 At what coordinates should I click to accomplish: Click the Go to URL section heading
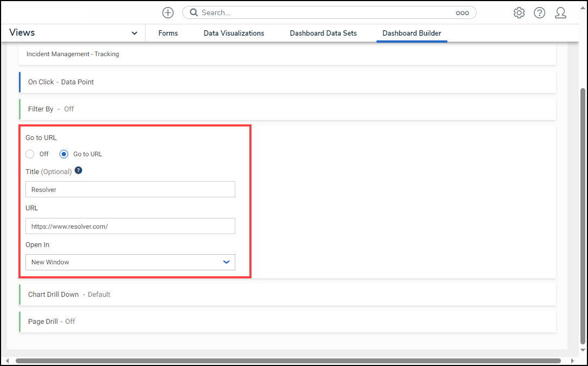tap(41, 137)
